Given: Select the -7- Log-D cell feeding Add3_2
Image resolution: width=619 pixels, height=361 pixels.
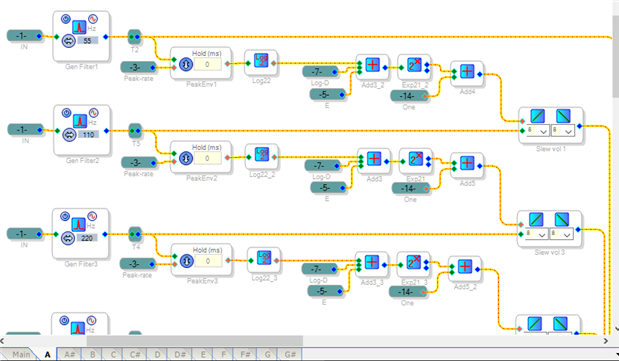Looking at the screenshot, I should point(321,71).
